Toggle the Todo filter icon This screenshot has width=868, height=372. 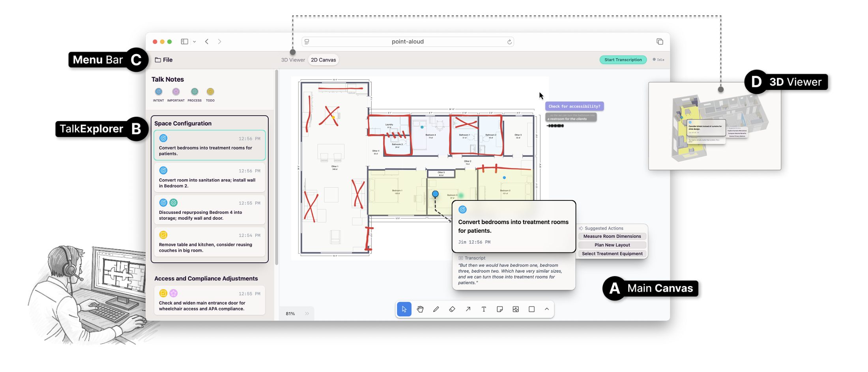pos(210,92)
